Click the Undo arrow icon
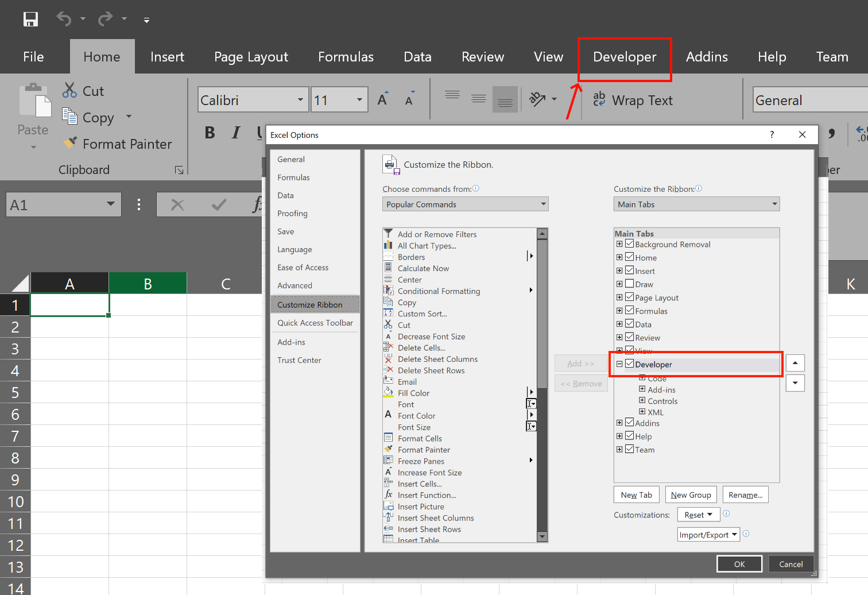Screen dimensions: 868x595 click(x=64, y=19)
